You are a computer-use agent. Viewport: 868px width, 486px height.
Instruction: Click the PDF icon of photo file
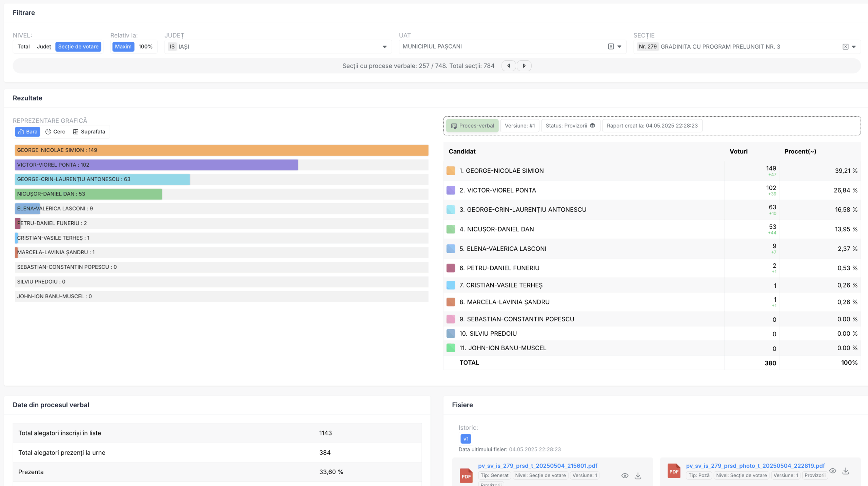click(x=674, y=471)
